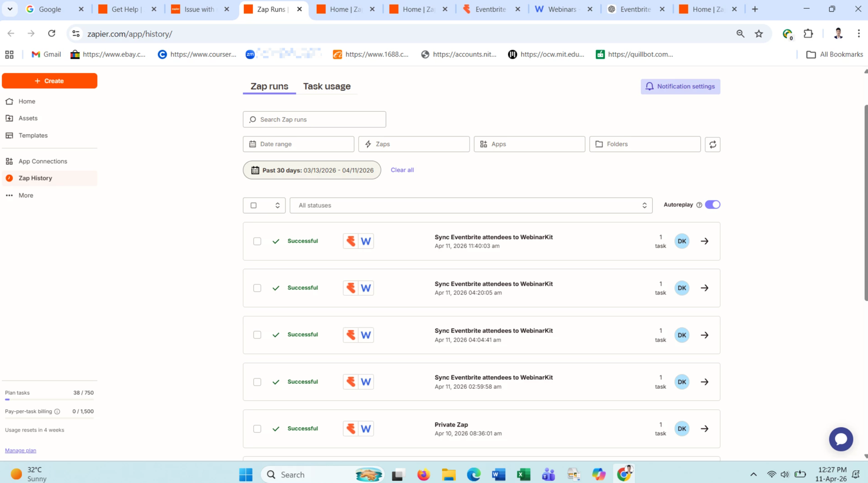The image size is (868, 483).
Task: Click the pay-per-task billing info icon
Action: (57, 411)
